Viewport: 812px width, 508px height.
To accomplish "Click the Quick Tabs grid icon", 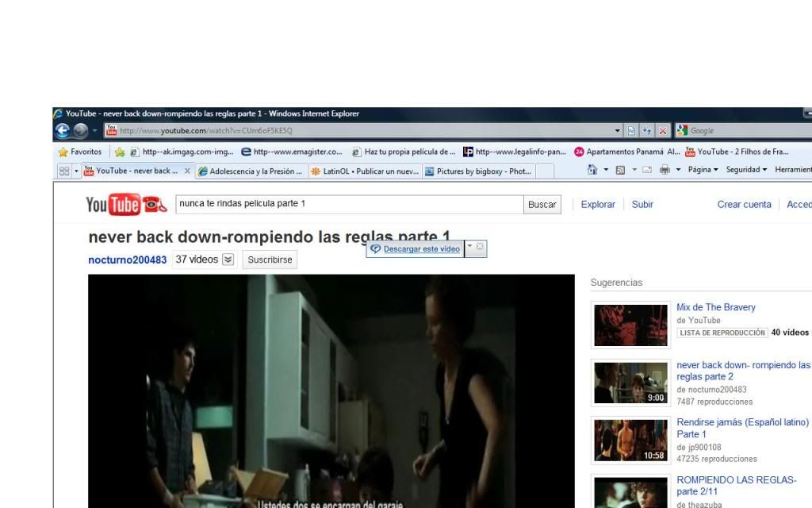I will pyautogui.click(x=64, y=171).
